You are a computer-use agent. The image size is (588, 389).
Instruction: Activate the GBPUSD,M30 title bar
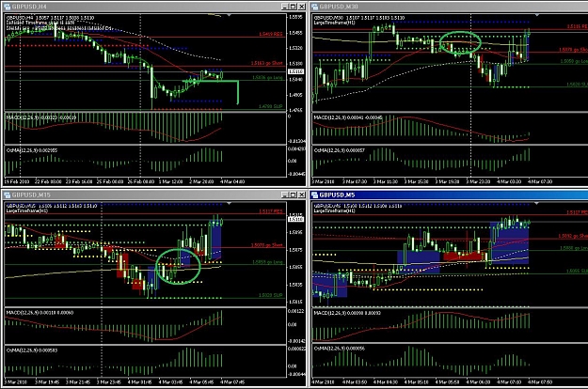450,7
